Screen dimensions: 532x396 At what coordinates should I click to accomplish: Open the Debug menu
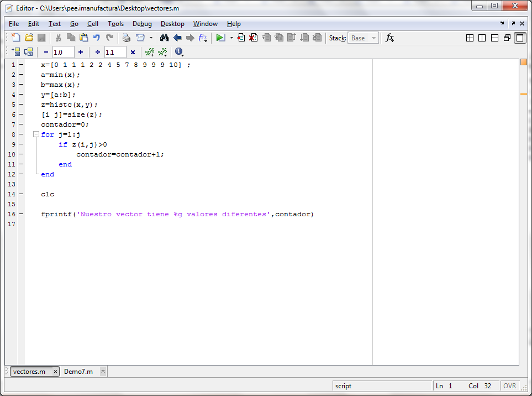coord(142,24)
